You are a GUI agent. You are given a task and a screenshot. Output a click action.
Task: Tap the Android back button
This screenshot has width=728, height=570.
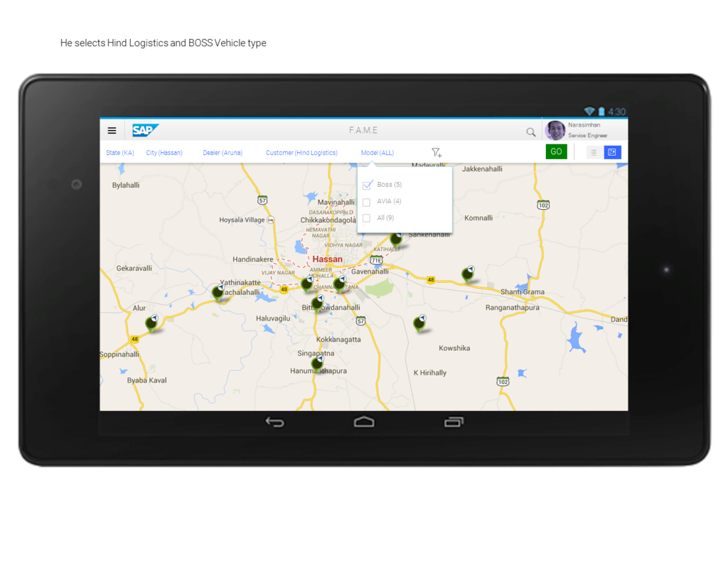[274, 422]
